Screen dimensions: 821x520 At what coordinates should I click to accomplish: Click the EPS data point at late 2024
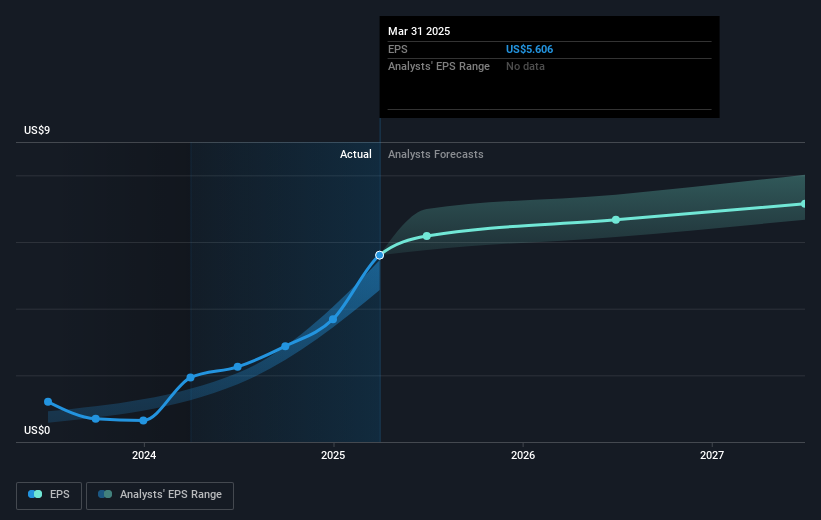[285, 346]
